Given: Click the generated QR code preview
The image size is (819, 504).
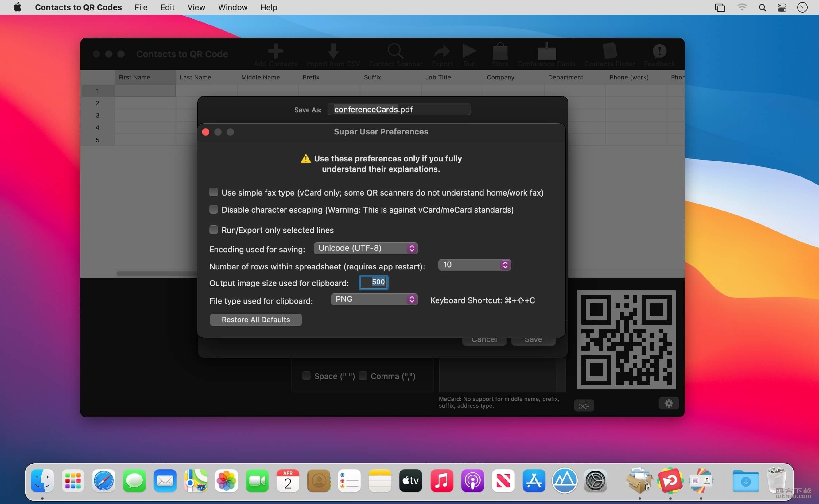Looking at the screenshot, I should (x=626, y=339).
